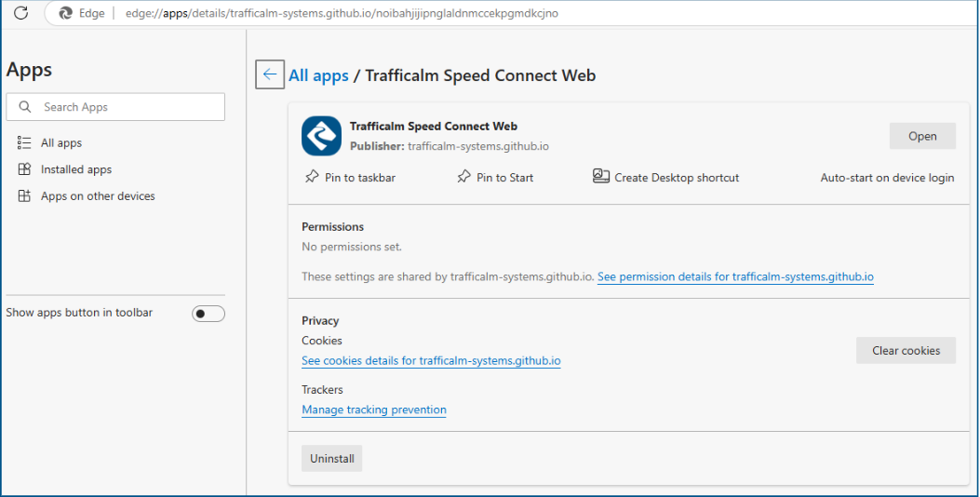Open See cookies details link
Viewport: 980px width, 497px height.
point(431,361)
